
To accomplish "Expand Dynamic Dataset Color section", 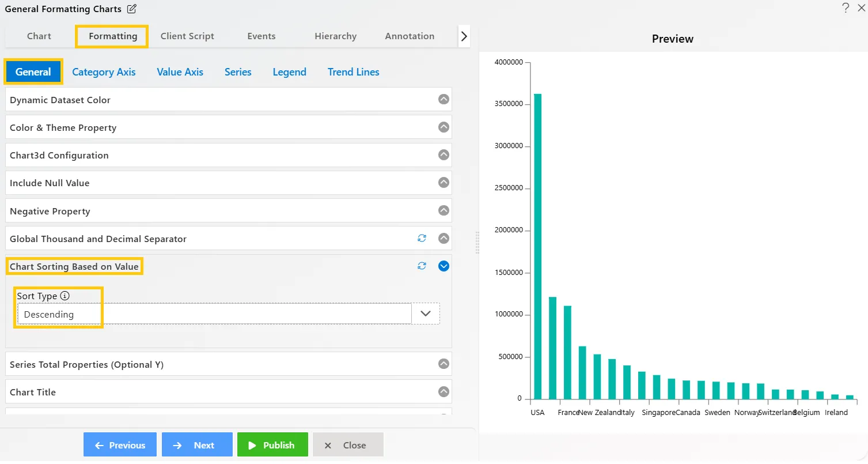I will (x=444, y=99).
